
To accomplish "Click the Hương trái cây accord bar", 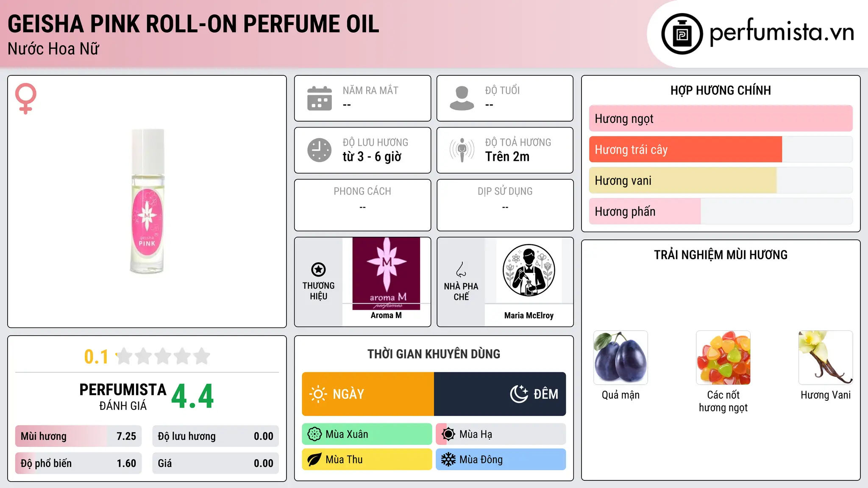I will (x=721, y=150).
